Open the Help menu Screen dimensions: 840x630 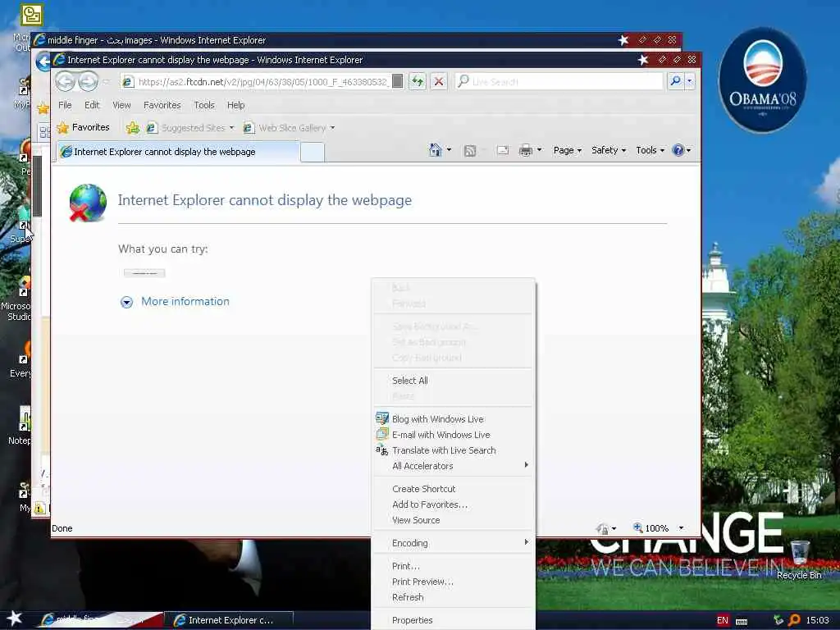235,105
